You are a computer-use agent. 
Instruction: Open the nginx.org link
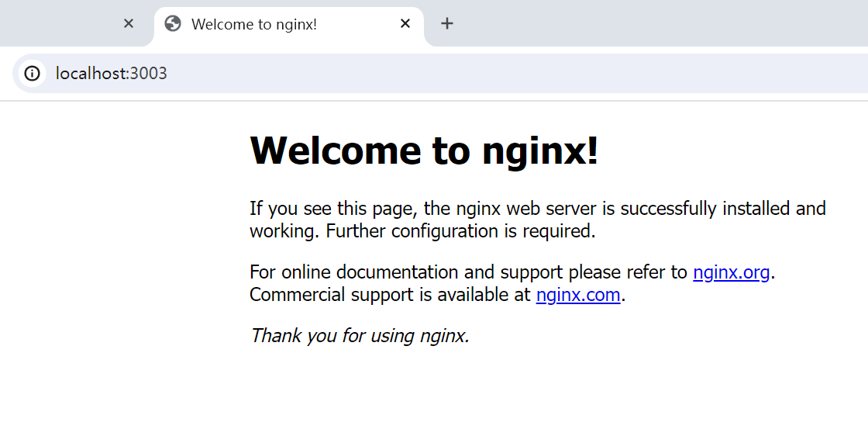pyautogui.click(x=732, y=272)
